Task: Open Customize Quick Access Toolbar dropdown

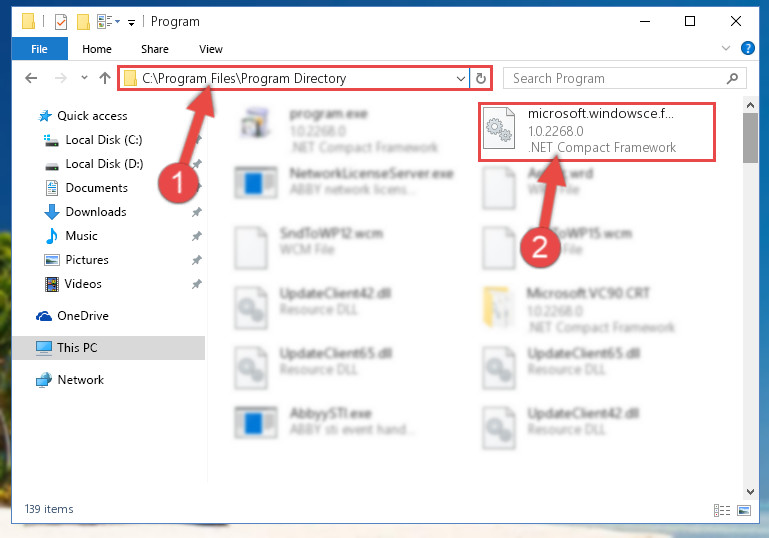Action: point(131,22)
